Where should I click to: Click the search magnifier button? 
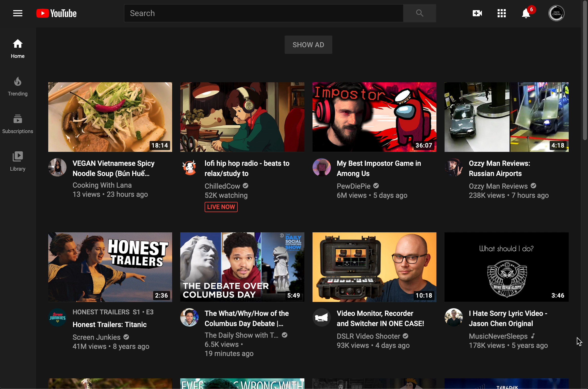pos(419,13)
